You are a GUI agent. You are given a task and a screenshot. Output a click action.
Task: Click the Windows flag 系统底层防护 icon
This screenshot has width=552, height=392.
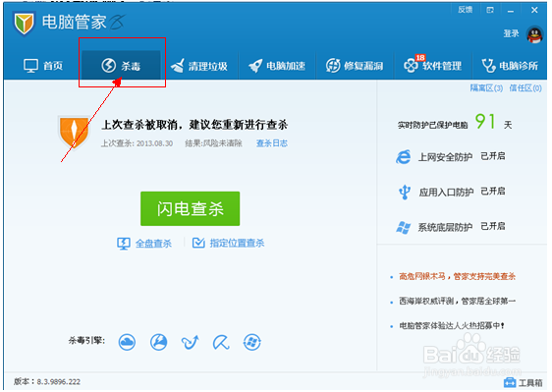[403, 227]
